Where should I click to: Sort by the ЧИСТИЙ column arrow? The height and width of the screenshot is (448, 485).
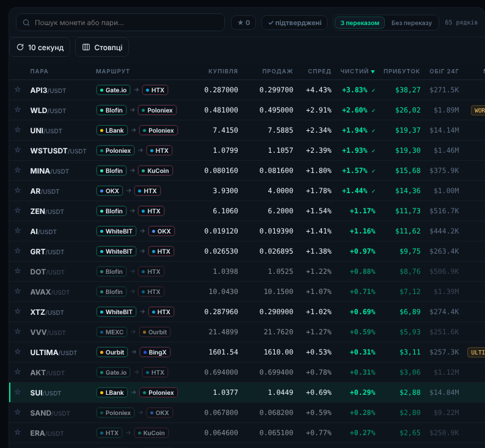tap(373, 72)
